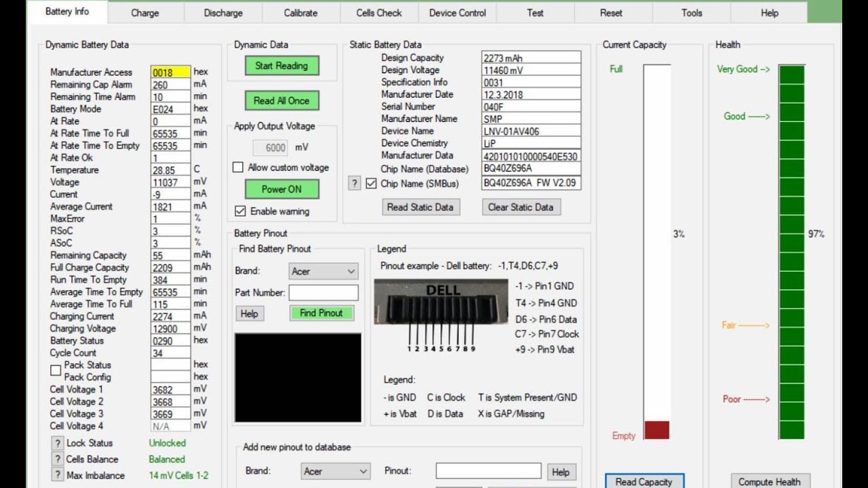Click Read Static Data button

pyautogui.click(x=420, y=207)
